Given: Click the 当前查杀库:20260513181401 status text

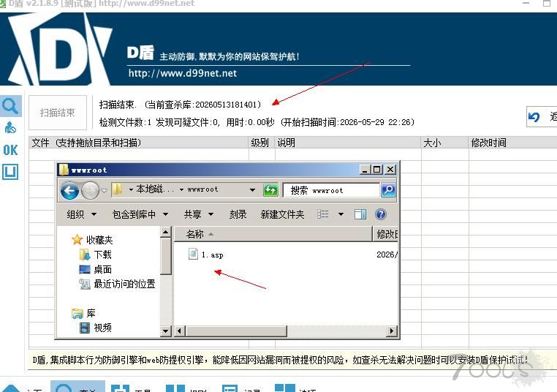Looking at the screenshot, I should 202,105.
